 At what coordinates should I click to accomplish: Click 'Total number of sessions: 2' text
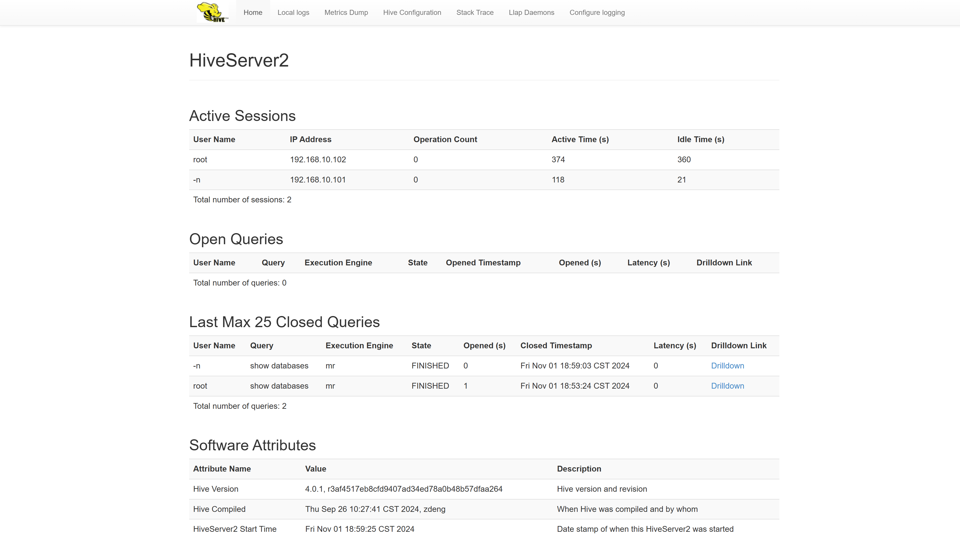point(242,200)
